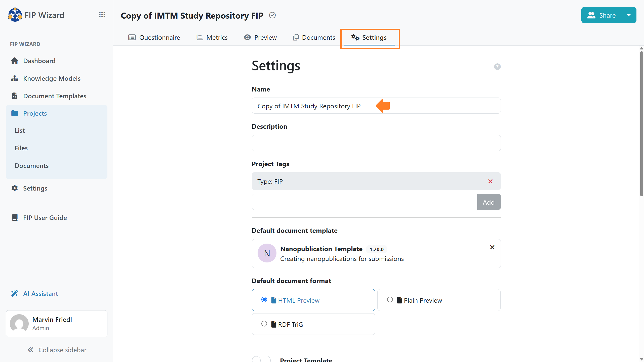Open the Share dropdown arrow

click(x=629, y=15)
